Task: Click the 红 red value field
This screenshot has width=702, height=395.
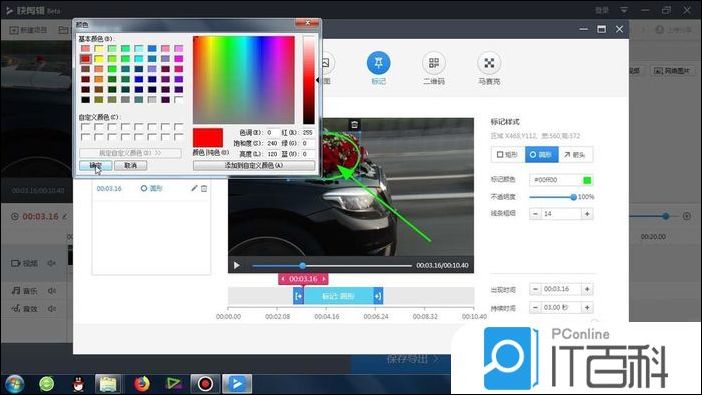Action: [x=308, y=133]
